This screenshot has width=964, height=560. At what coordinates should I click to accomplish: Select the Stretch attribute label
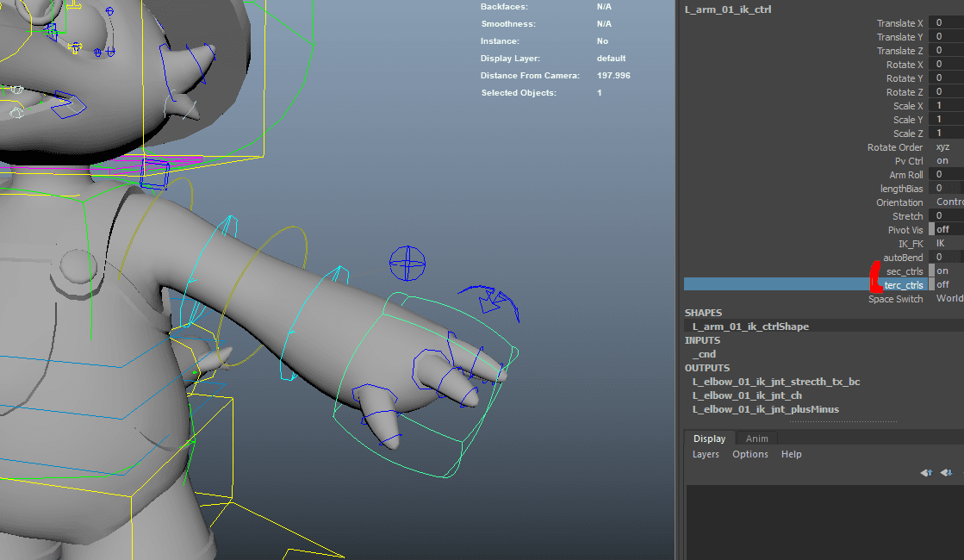[x=907, y=215]
